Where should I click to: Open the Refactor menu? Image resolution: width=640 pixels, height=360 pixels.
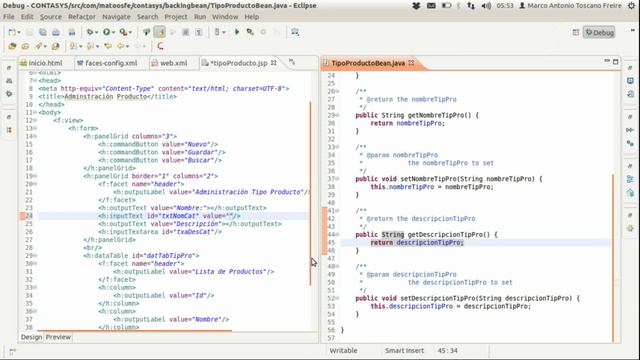pos(82,17)
